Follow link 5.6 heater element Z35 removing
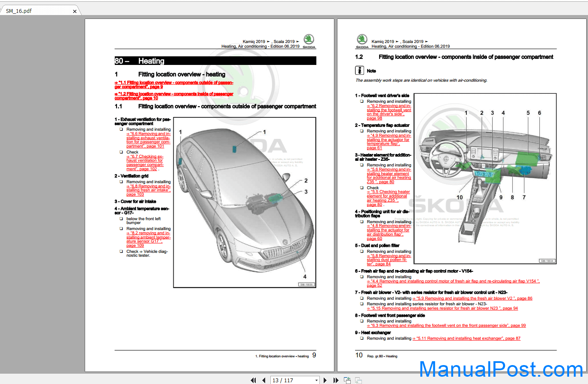This screenshot has height=384, width=588. (x=389, y=175)
